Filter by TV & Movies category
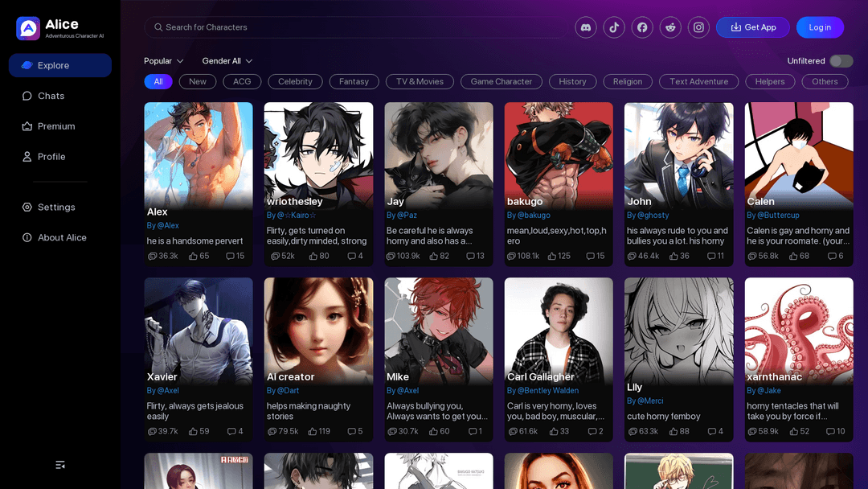 pos(420,81)
